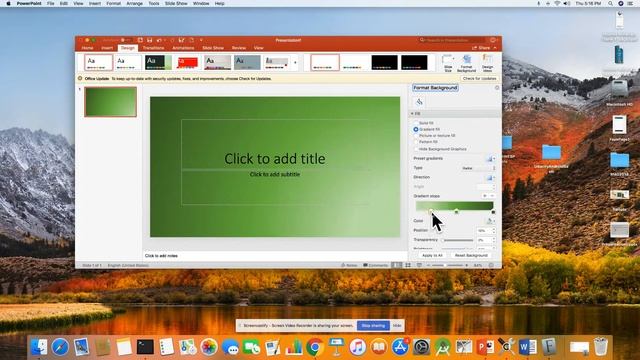Open Messages from the Dock
This screenshot has height=360, width=640.
[x=231, y=347]
